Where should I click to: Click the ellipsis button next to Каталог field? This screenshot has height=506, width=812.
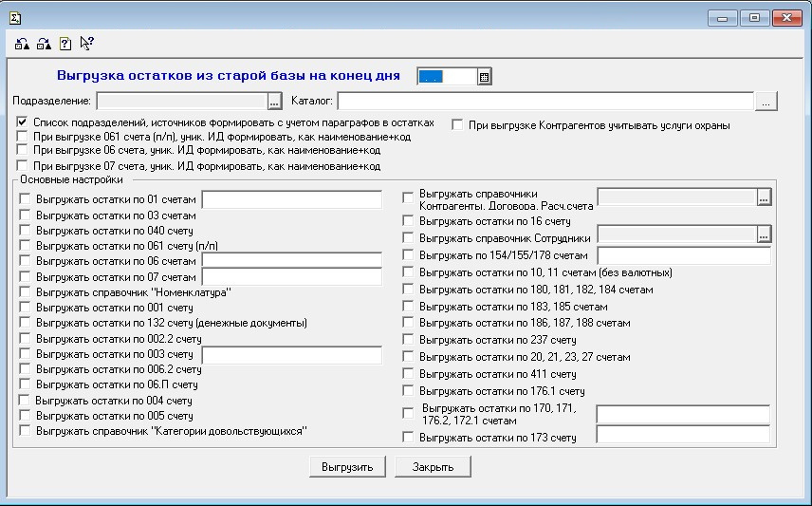766,101
